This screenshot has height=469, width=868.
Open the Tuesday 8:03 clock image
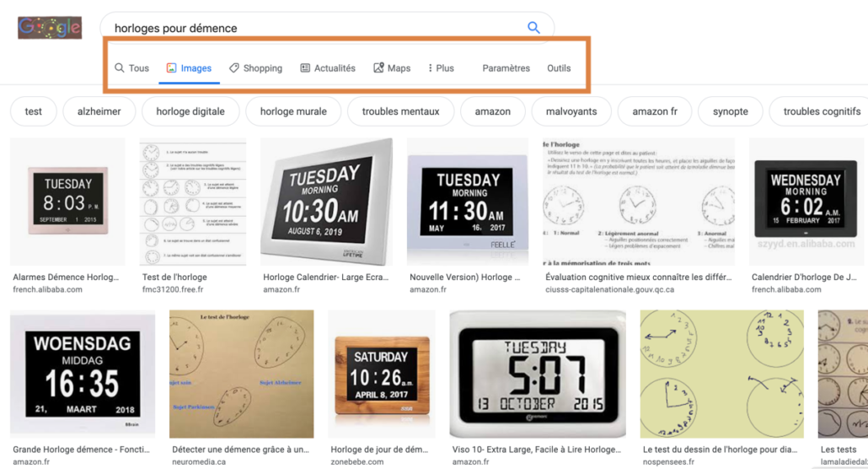(67, 202)
